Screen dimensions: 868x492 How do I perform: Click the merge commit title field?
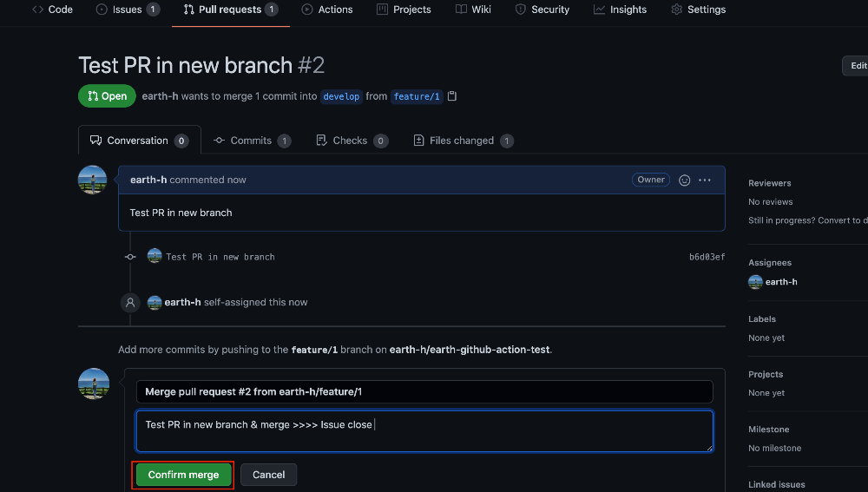pyautogui.click(x=424, y=392)
